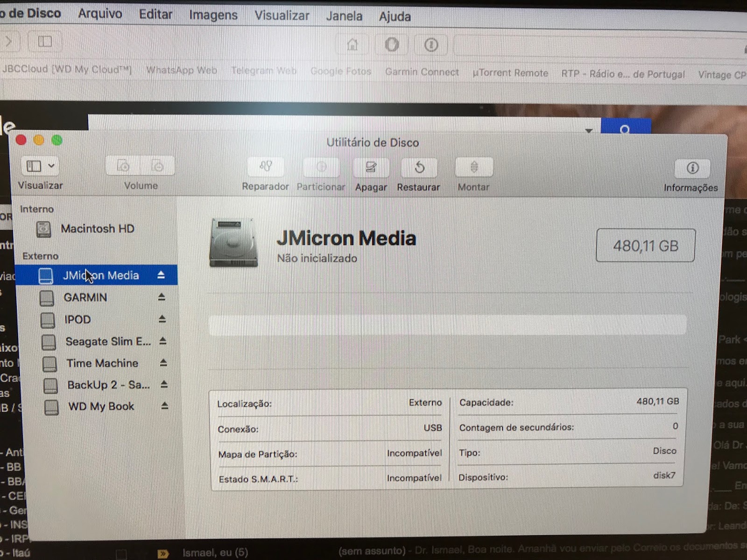Eject the Time Machine volume
The height and width of the screenshot is (560, 747).
163,363
